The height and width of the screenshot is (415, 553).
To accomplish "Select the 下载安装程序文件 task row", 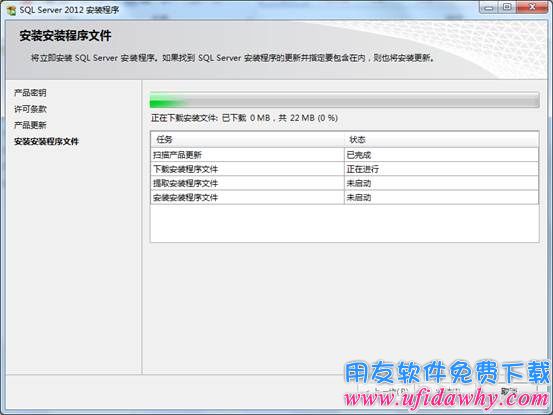I will 345,169.
